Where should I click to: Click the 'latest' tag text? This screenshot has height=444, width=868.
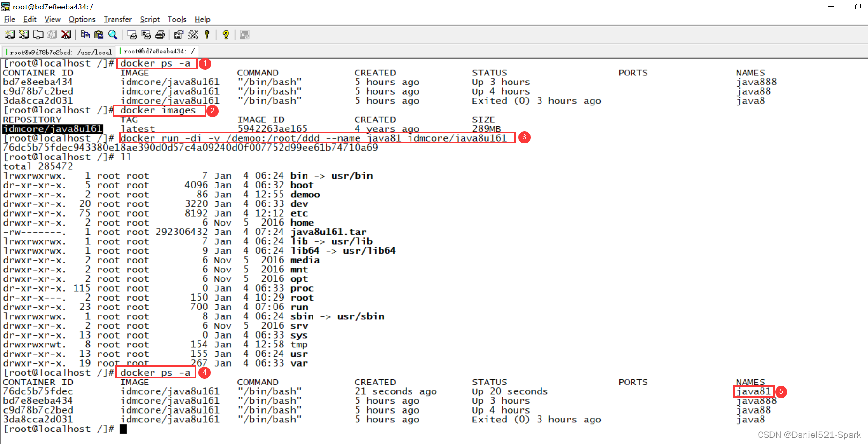pos(137,129)
